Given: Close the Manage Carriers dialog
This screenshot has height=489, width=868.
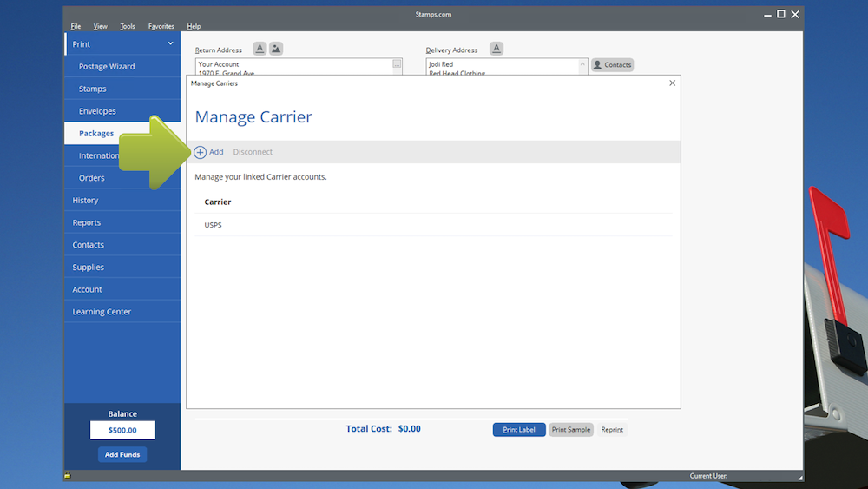Looking at the screenshot, I should pyautogui.click(x=672, y=83).
